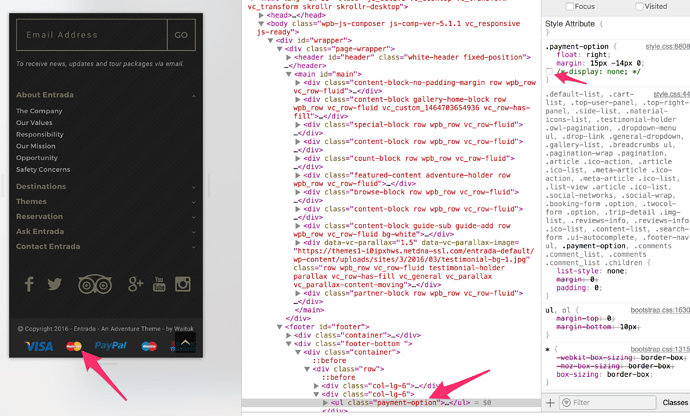Open the Responsibility link
The image size is (690, 416).
coord(40,134)
